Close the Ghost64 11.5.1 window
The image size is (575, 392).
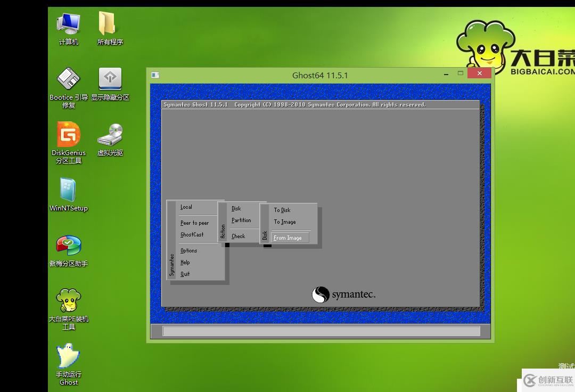pos(479,73)
